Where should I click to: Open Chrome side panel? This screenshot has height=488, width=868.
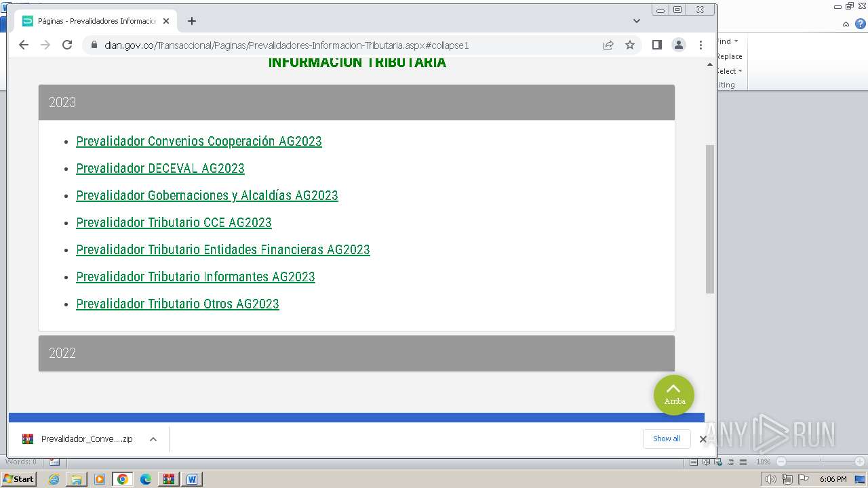pyautogui.click(x=656, y=45)
